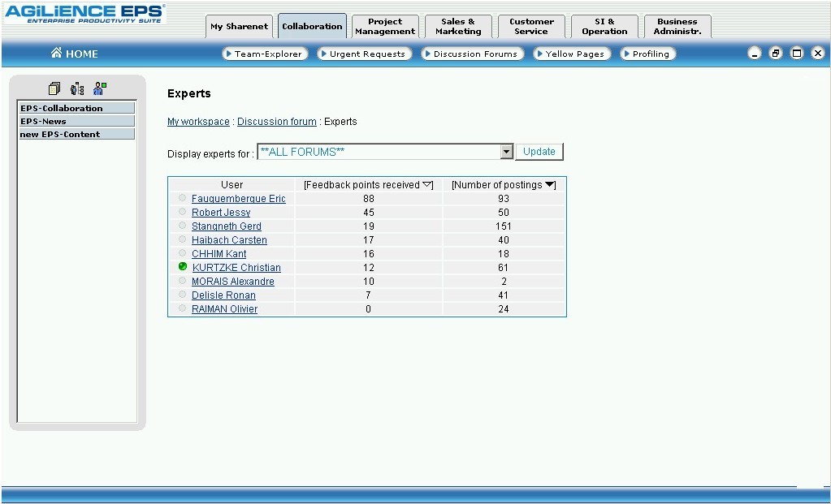831x504 pixels.
Task: Expand the EPS-Collaboration sidebar section
Action: tap(77, 108)
